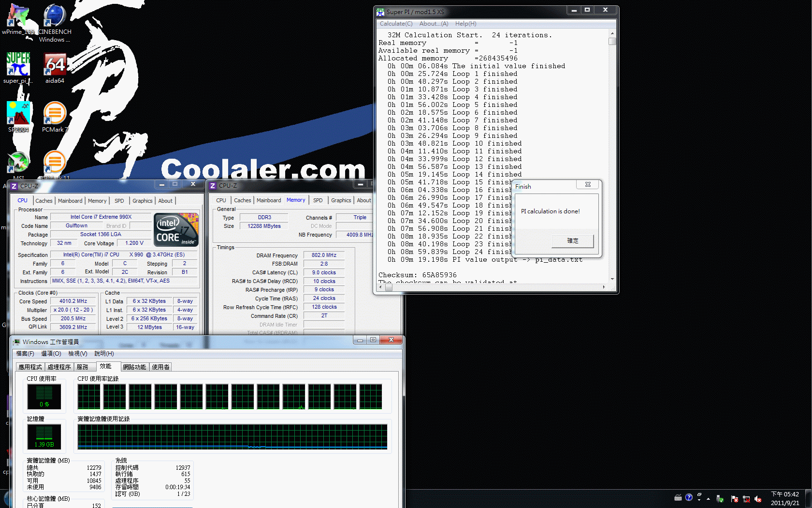The image size is (812, 508).
Task: Click the Core Speed value 4010.2 MHz
Action: [73, 301]
